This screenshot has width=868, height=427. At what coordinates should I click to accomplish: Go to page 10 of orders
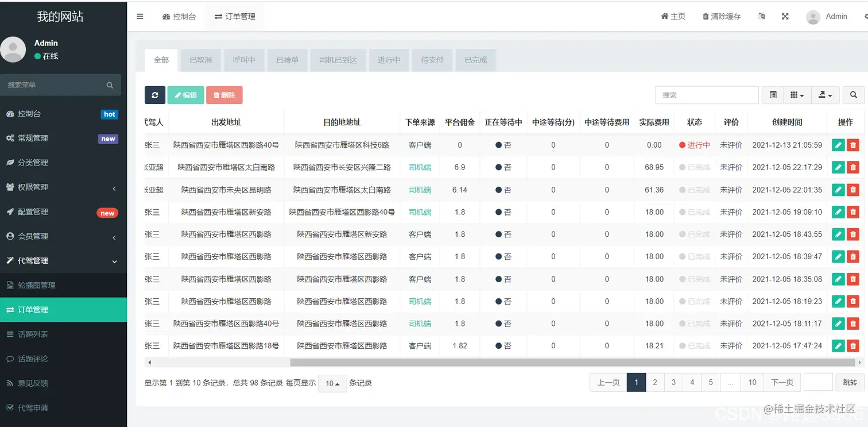[752, 382]
